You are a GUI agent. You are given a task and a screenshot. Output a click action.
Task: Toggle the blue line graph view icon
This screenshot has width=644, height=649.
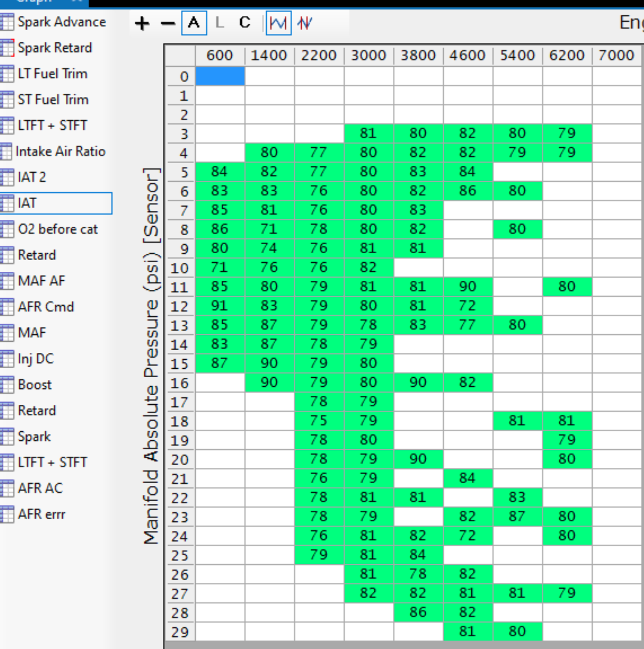pyautogui.click(x=278, y=23)
